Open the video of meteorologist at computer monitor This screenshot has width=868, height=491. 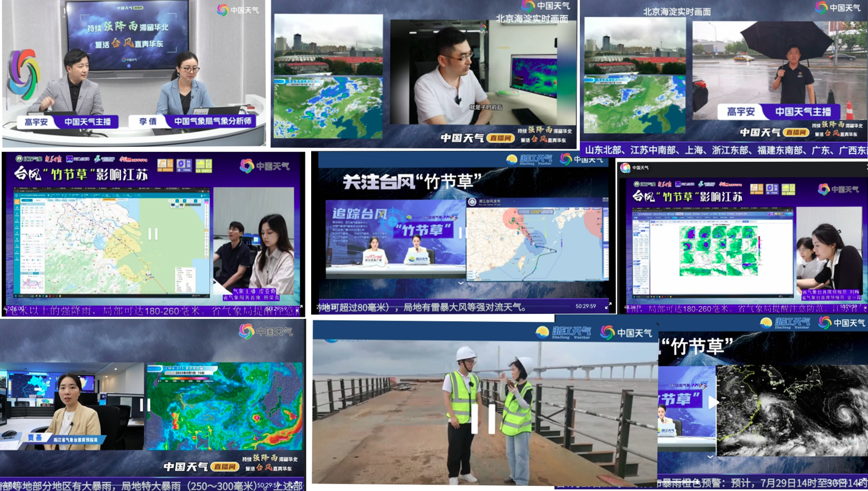(x=424, y=73)
